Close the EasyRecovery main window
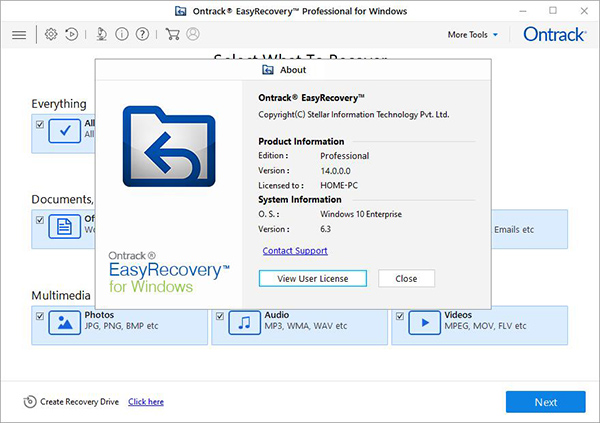Viewport: 600px width, 423px height. pyautogui.click(x=584, y=11)
